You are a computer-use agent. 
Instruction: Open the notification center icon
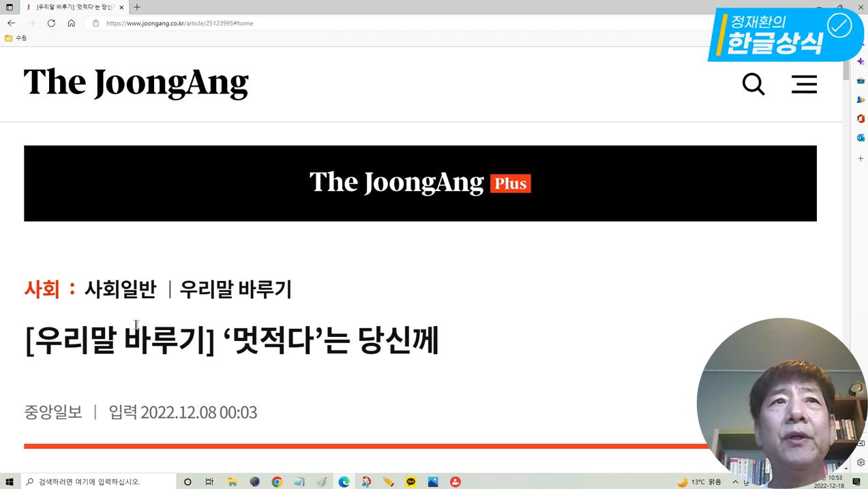pyautogui.click(x=856, y=481)
